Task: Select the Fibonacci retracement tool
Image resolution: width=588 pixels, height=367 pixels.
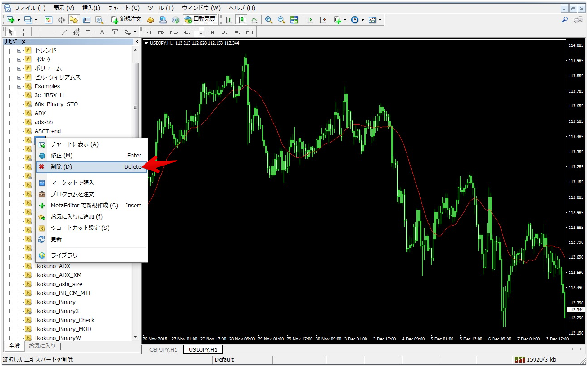Action: click(90, 32)
